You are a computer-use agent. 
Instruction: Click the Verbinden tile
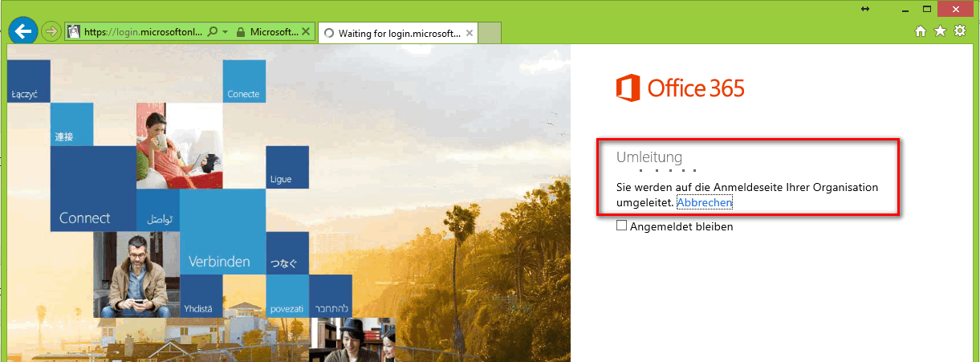[x=222, y=232]
